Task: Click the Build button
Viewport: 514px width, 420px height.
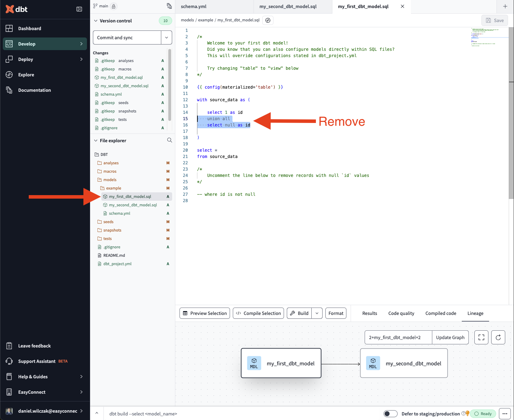Action: click(x=299, y=313)
